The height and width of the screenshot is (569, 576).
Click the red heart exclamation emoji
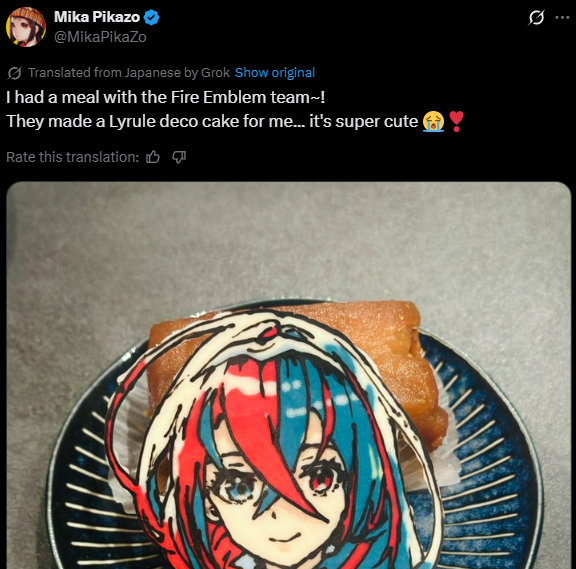point(457,121)
